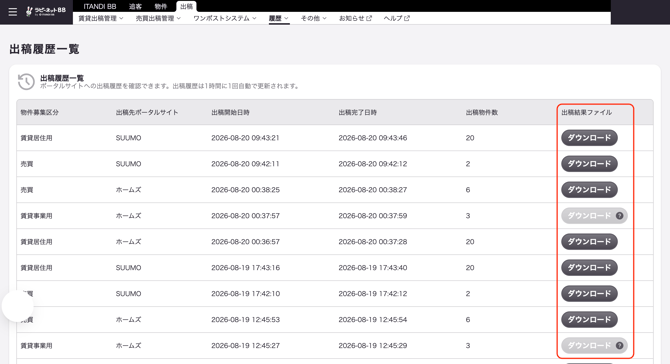Viewport: 670px width, 364px height.
Task: Select completion time 2026-08-20 00:38:27
Action: tap(373, 190)
